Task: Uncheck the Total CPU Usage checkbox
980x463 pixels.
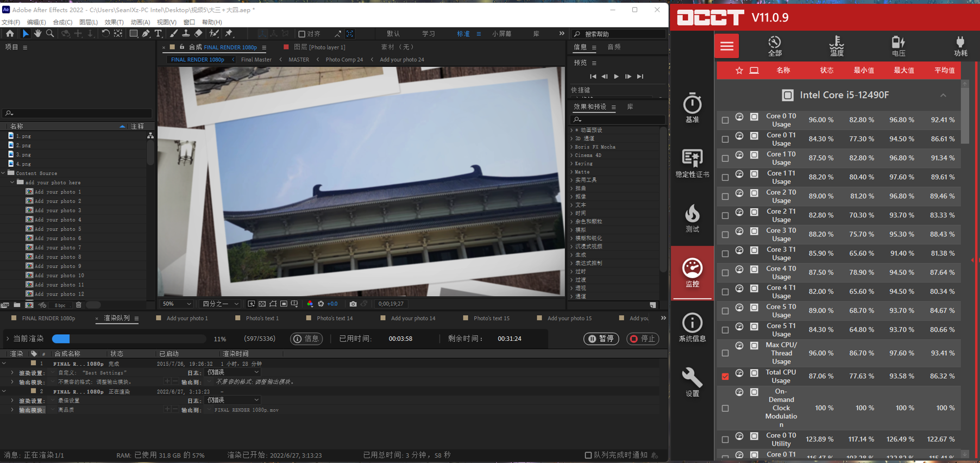Action: [725, 376]
